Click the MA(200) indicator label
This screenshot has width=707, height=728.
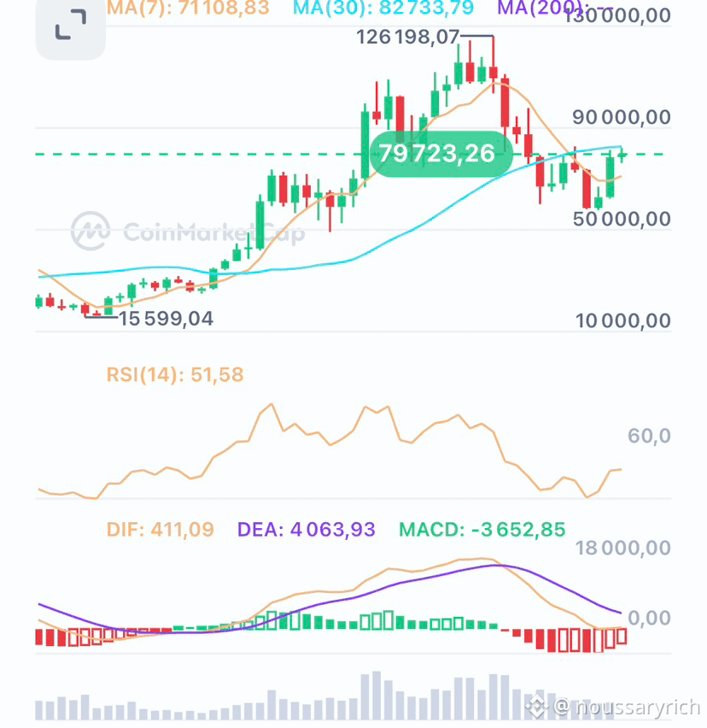click(x=540, y=8)
